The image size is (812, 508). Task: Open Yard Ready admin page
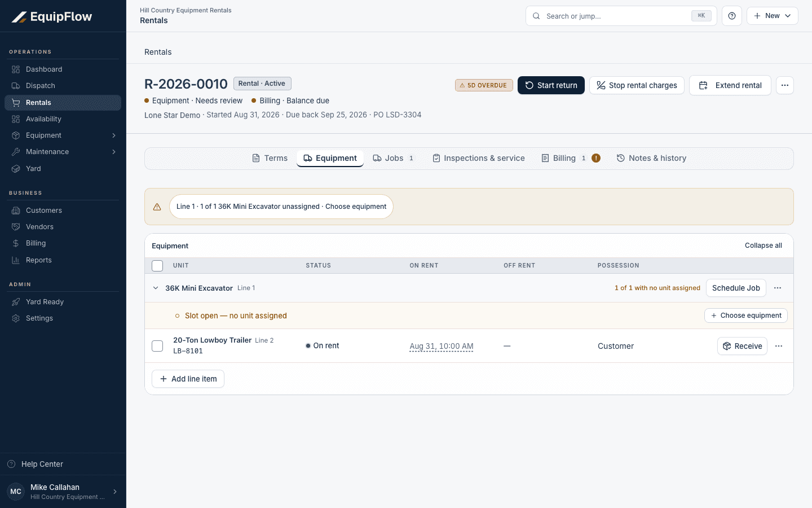[63, 302]
